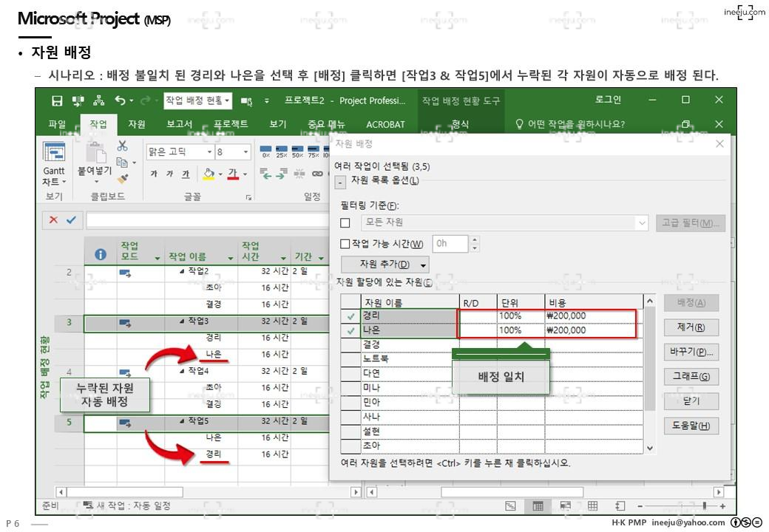This screenshot has width=769, height=532.
Task: Click the checkmark cell beside 경리
Action: tap(350, 316)
